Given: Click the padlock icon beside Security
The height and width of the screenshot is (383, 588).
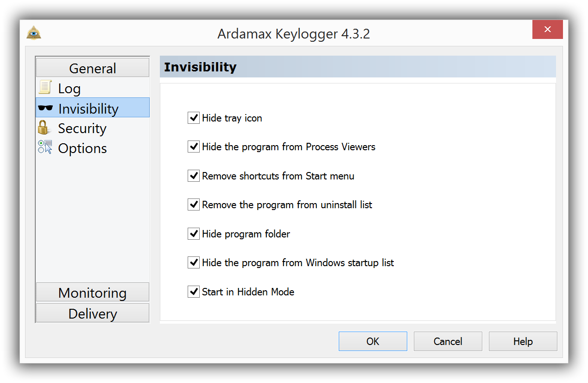Looking at the screenshot, I should (44, 128).
